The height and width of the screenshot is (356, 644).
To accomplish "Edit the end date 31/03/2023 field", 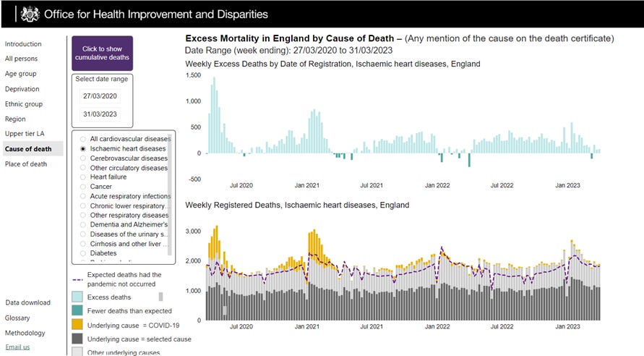I will 100,114.
